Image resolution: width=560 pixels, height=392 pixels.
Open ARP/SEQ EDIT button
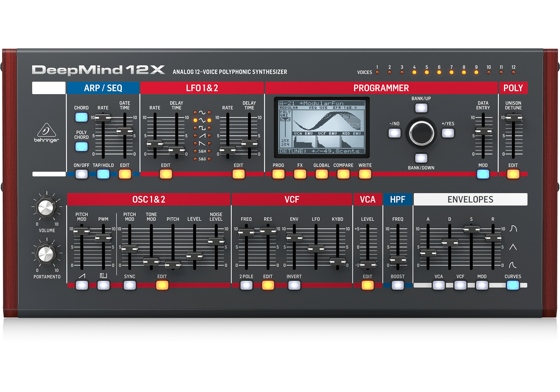click(x=125, y=174)
